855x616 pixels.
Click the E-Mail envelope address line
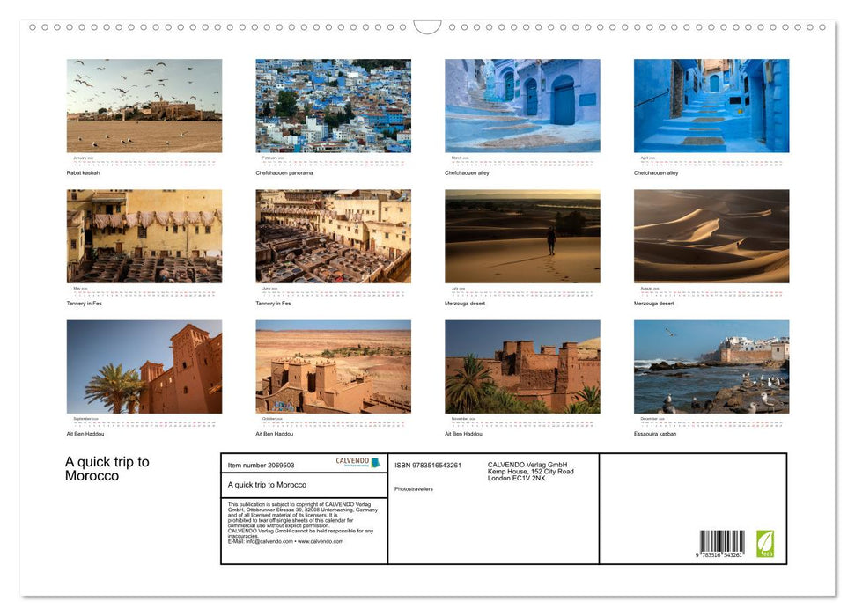click(x=273, y=541)
